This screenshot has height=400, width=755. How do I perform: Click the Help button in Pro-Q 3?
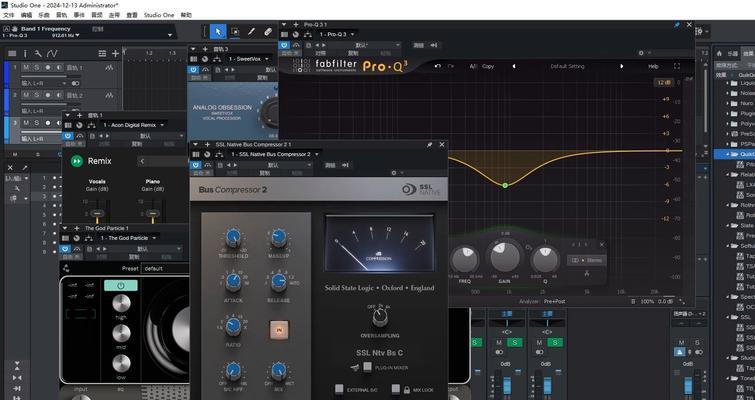pyautogui.click(x=653, y=66)
